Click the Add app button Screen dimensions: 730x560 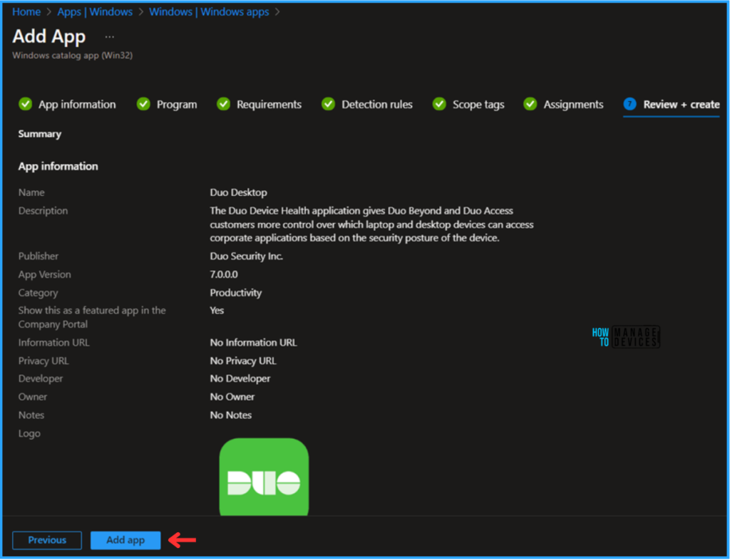[x=125, y=540]
